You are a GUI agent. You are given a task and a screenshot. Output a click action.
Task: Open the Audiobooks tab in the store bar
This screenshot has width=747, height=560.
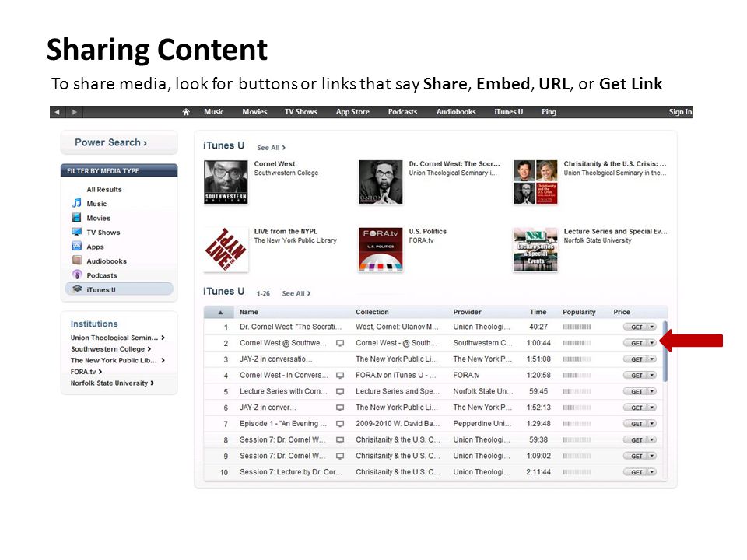pos(456,112)
